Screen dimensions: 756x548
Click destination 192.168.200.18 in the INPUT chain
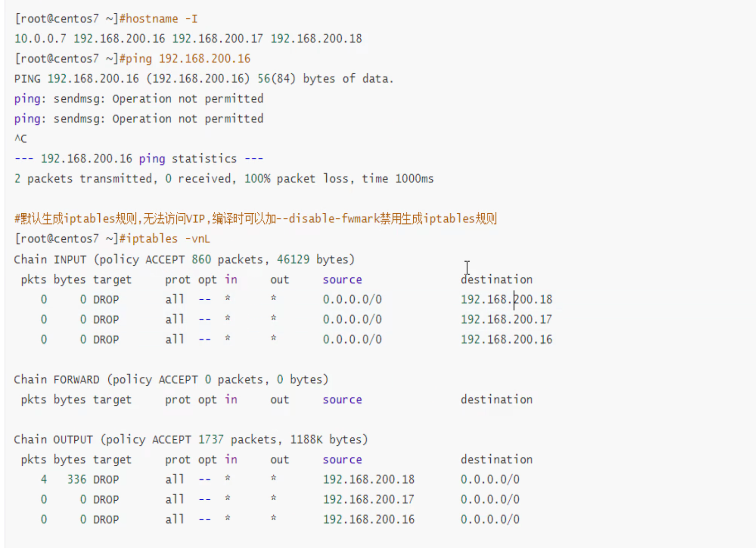click(506, 299)
